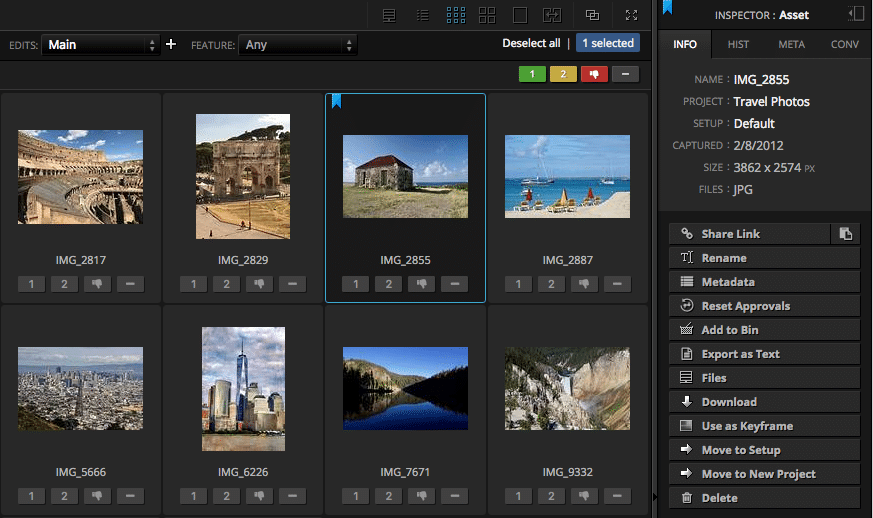The height and width of the screenshot is (518, 873).
Task: Toggle the red thumbs-down filter
Action: click(594, 74)
